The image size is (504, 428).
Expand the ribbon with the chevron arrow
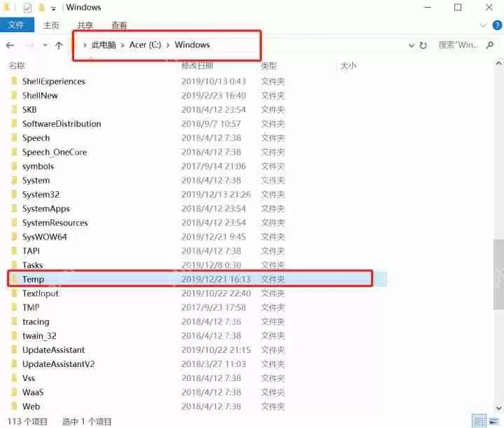click(x=482, y=25)
